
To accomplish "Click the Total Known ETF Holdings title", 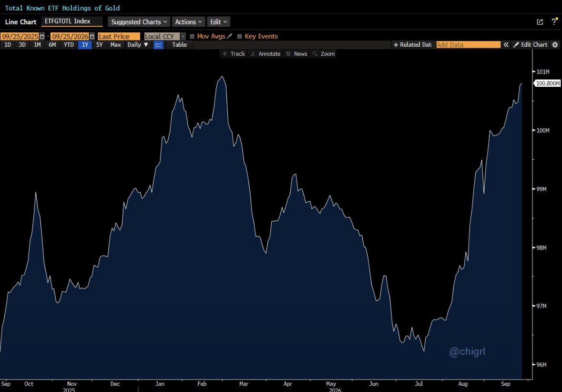I will point(62,8).
